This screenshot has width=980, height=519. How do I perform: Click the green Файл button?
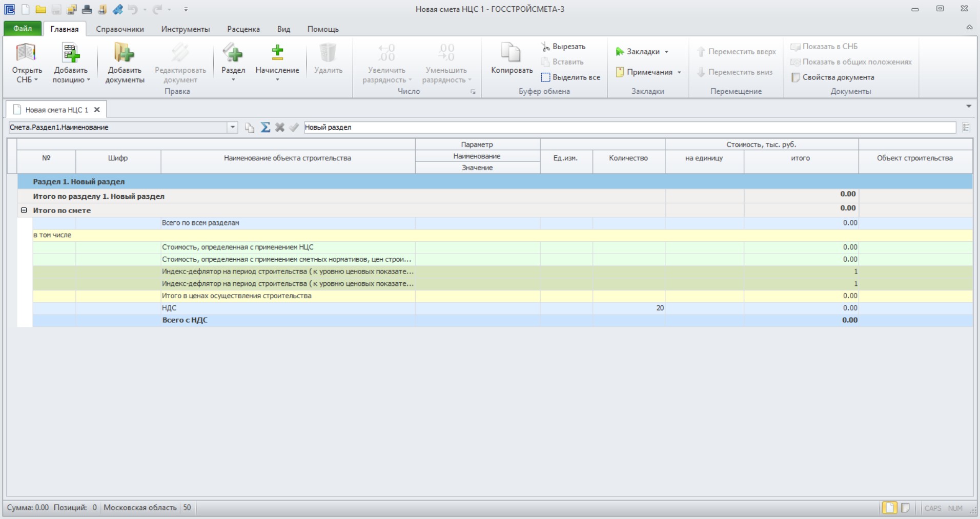[23, 29]
